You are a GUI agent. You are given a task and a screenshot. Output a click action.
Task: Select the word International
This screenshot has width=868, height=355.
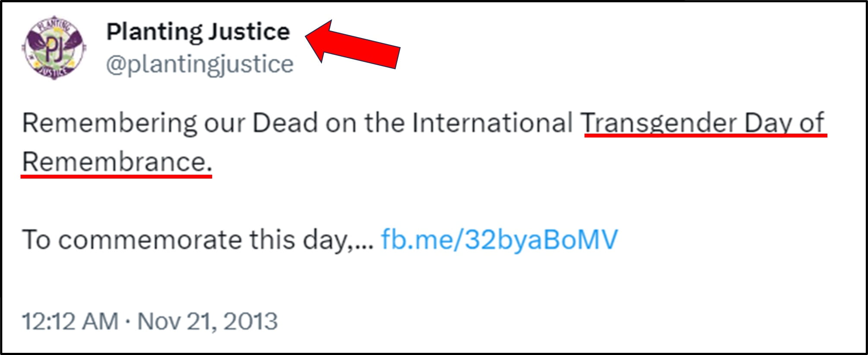tap(492, 123)
